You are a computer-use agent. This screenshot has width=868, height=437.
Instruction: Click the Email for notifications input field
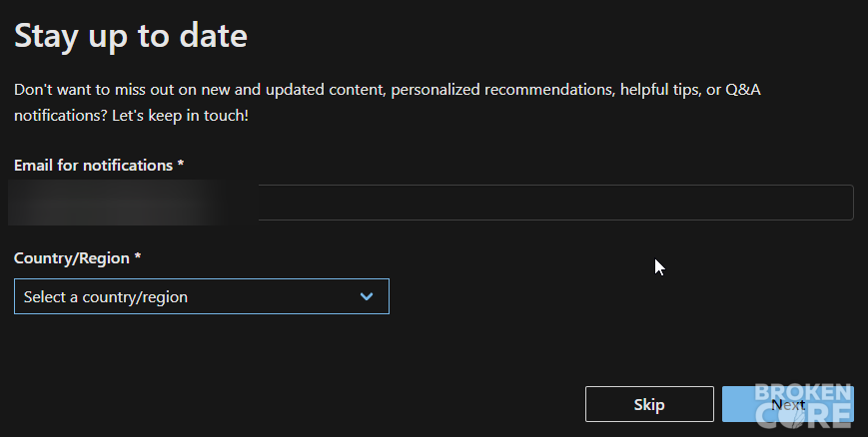click(434, 203)
